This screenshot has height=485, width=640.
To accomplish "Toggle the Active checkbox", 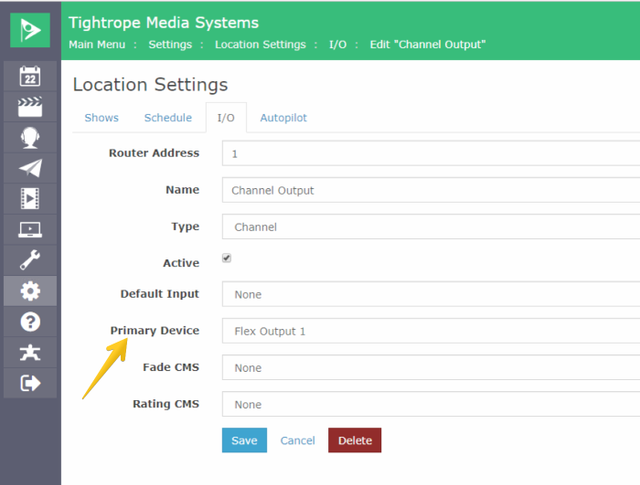I will [x=227, y=258].
